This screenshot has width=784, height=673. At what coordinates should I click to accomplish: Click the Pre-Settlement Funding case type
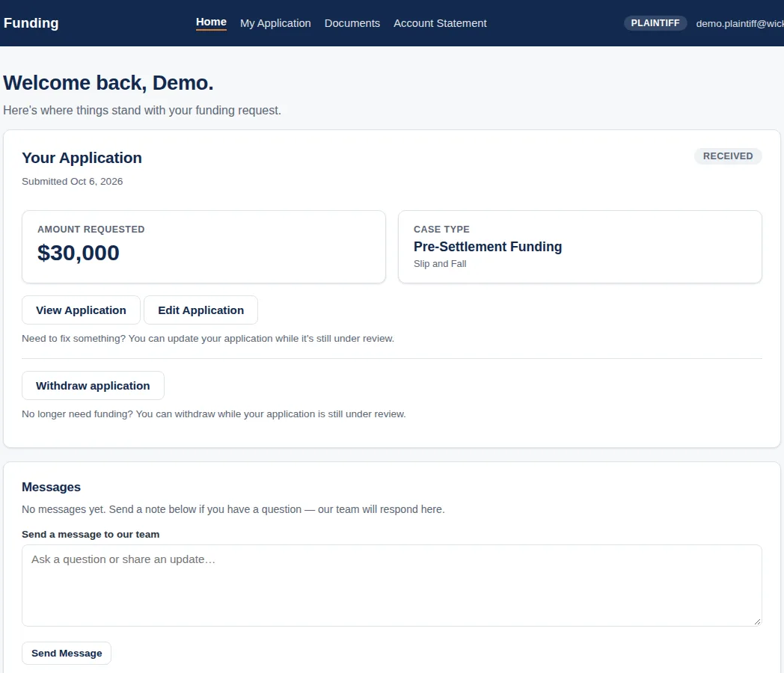[488, 247]
